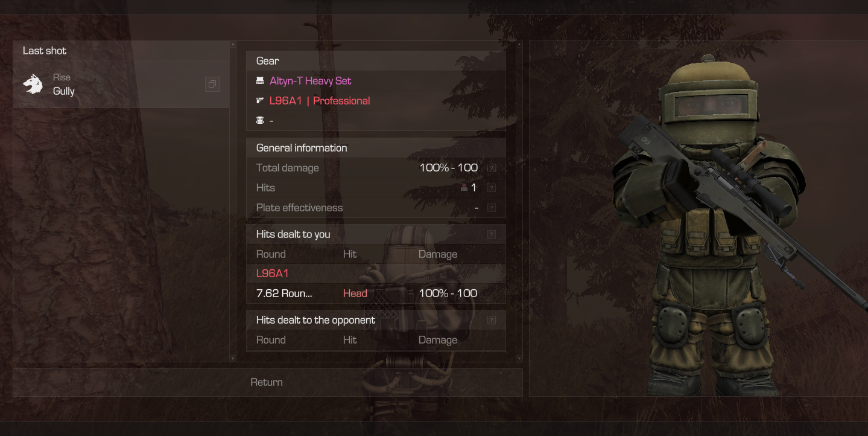Open the help icon for Total damage

click(x=492, y=168)
